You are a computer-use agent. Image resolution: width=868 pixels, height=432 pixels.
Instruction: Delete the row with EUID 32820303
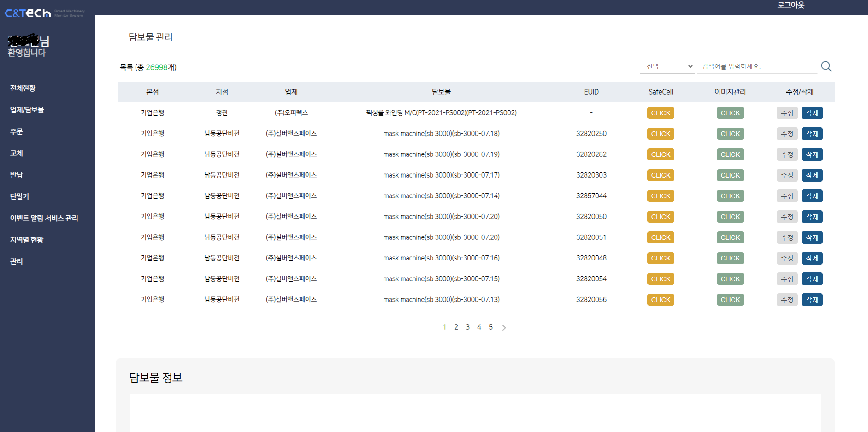click(812, 175)
